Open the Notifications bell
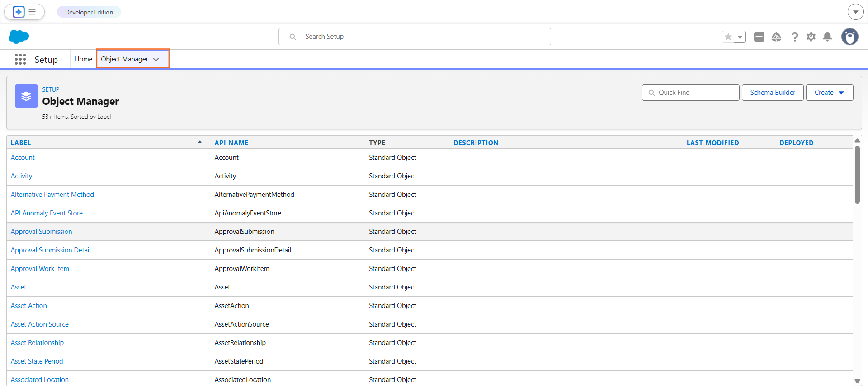Viewport: 868px width, 392px height. pyautogui.click(x=827, y=37)
